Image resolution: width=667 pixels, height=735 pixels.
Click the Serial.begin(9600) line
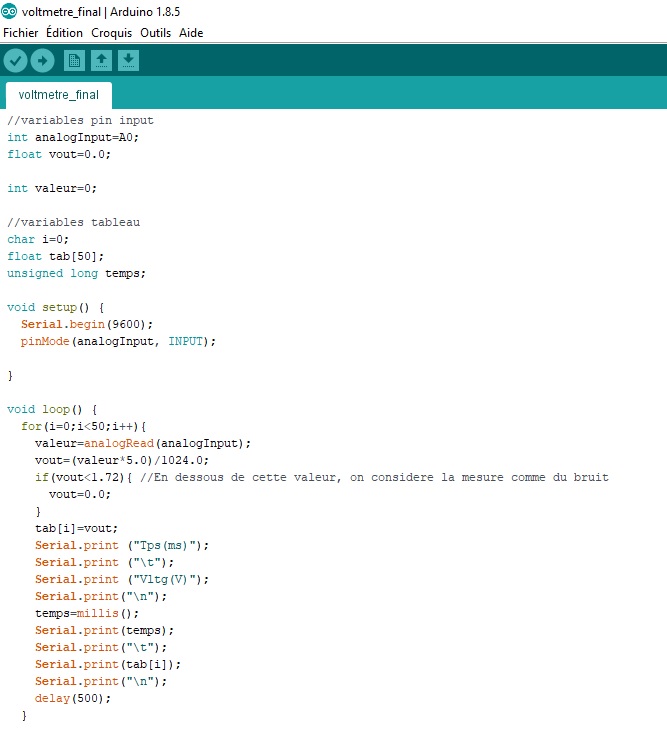pyautogui.click(x=87, y=324)
